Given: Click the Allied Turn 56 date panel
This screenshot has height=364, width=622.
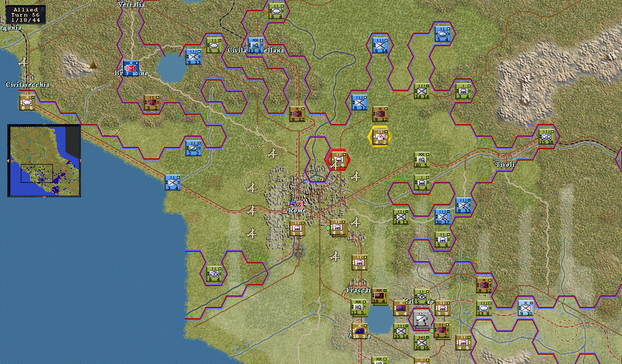Looking at the screenshot, I should 25,15.
